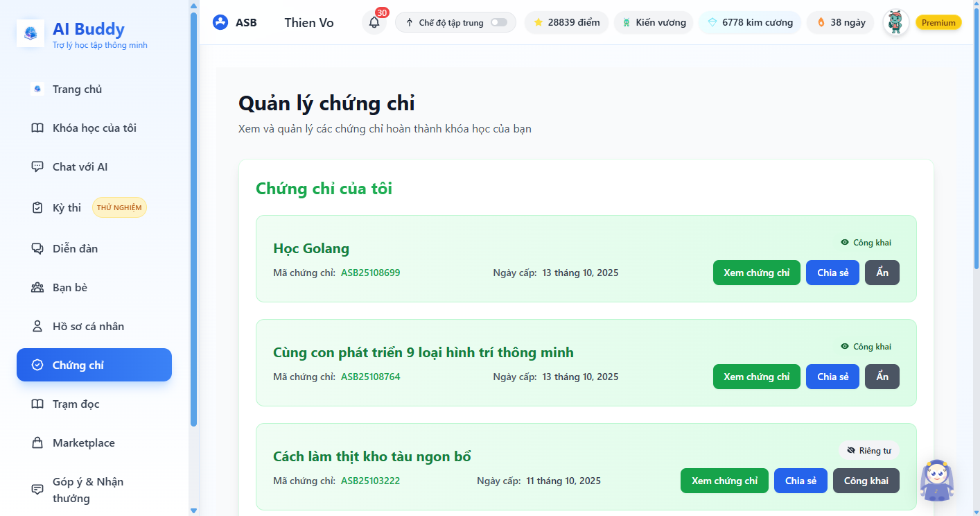Click the 6778 kim cương counter
The height and width of the screenshot is (516, 980).
point(750,22)
